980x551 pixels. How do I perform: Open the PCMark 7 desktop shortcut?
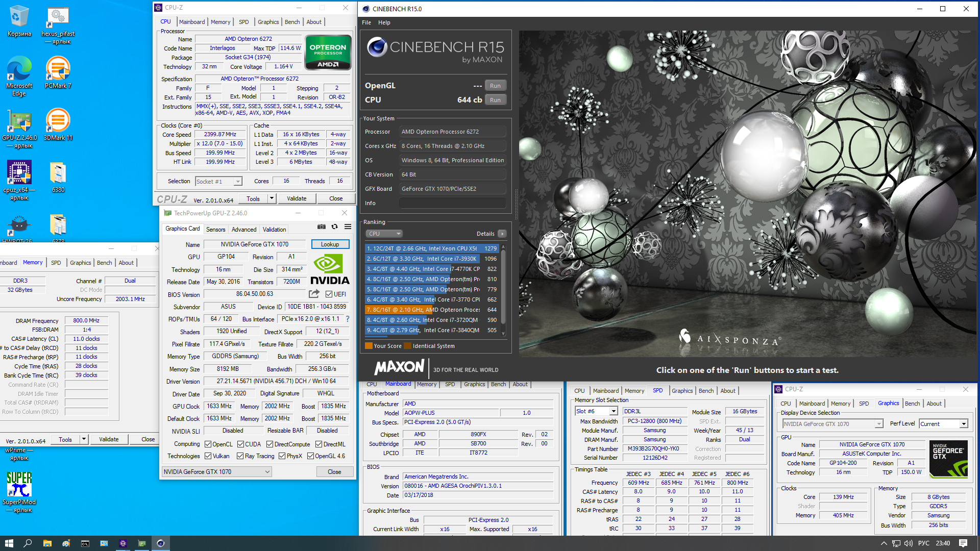[58, 72]
